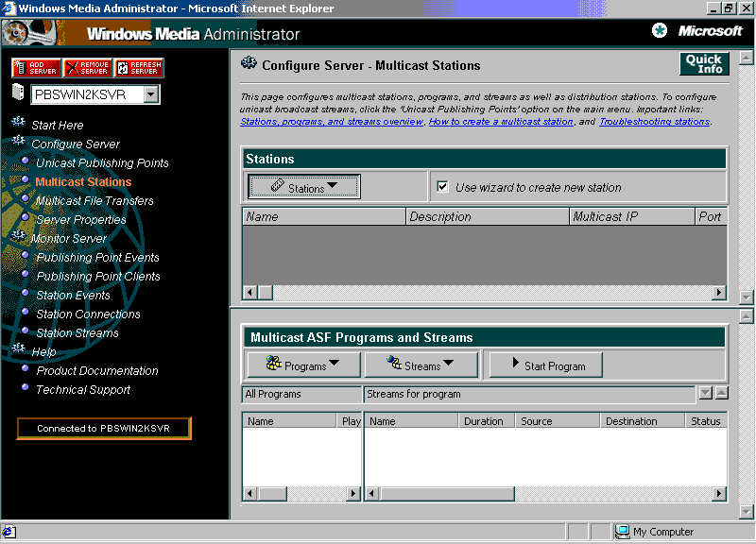
Task: View Station Streams
Action: (x=77, y=333)
